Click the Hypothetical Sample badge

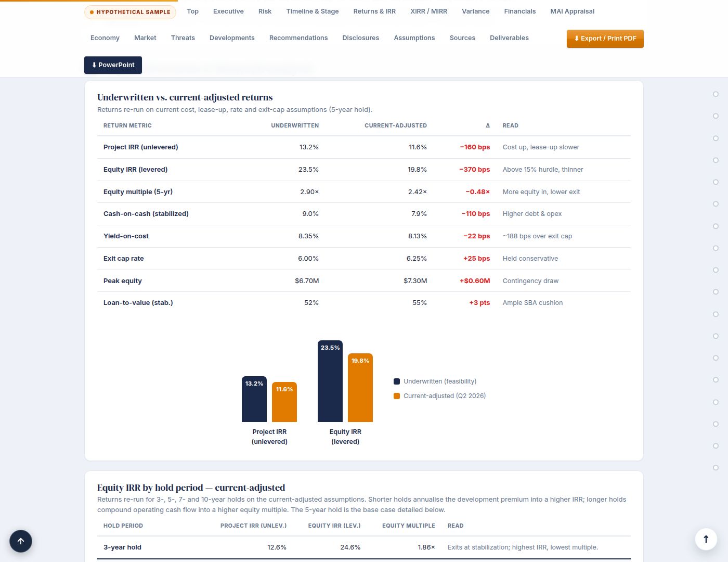click(x=130, y=12)
